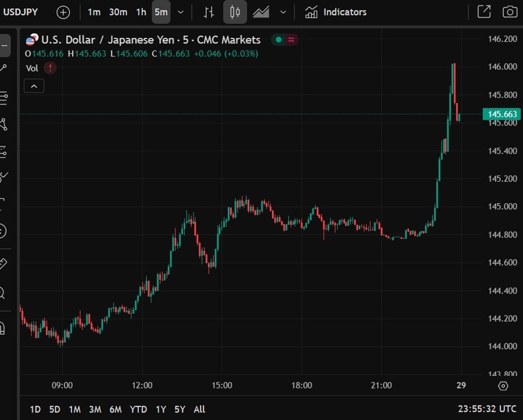
Task: Take a chart snapshot with camera icon
Action: [510, 12]
